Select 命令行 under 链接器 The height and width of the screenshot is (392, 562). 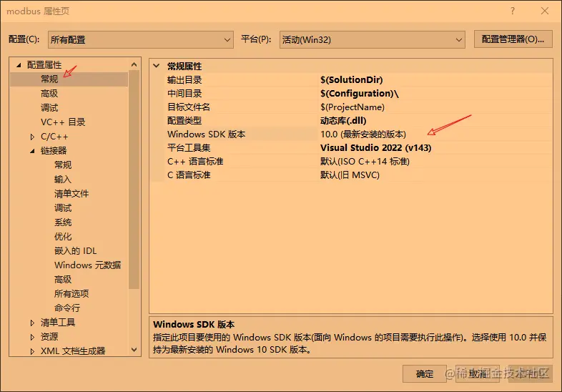click(x=67, y=308)
